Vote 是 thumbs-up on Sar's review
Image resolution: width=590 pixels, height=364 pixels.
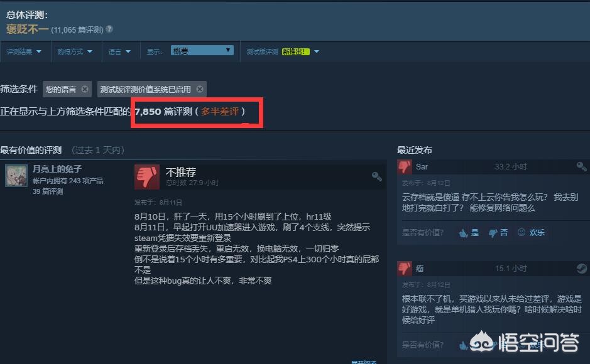[469, 233]
